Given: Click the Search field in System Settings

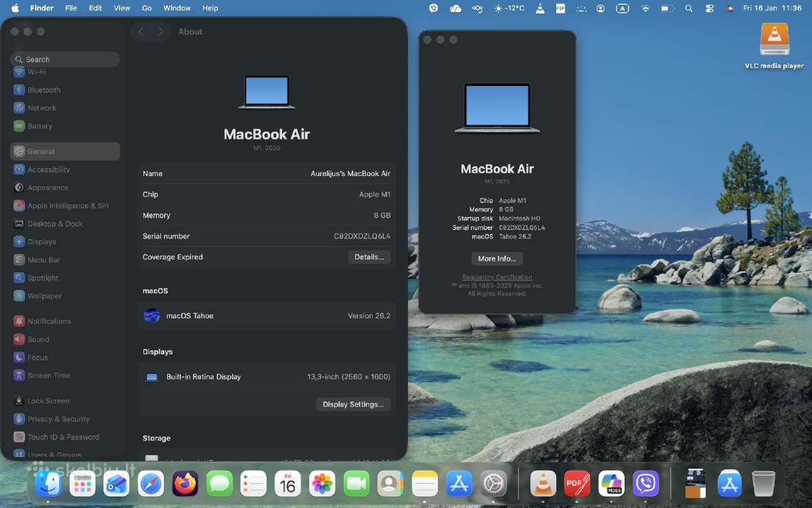Looking at the screenshot, I should pyautogui.click(x=65, y=60).
